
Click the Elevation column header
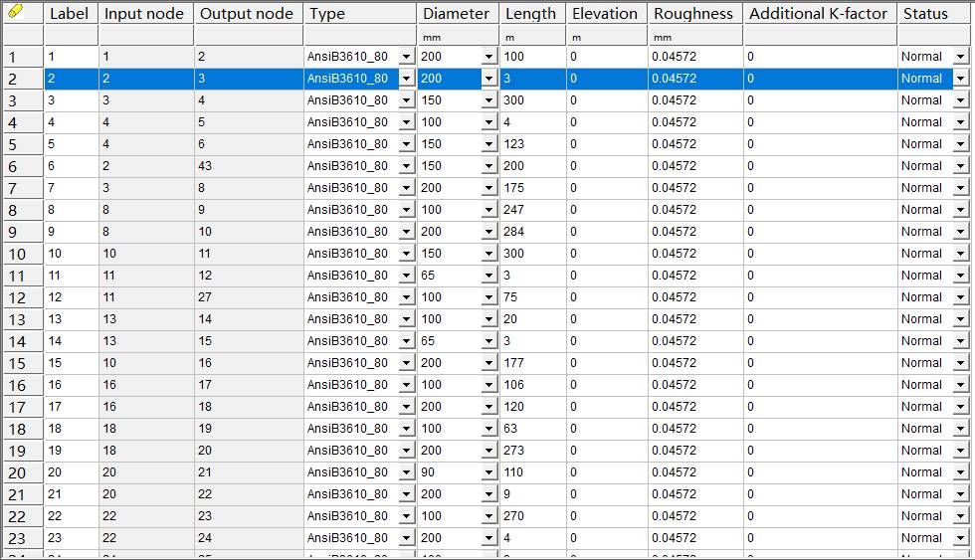click(x=605, y=14)
